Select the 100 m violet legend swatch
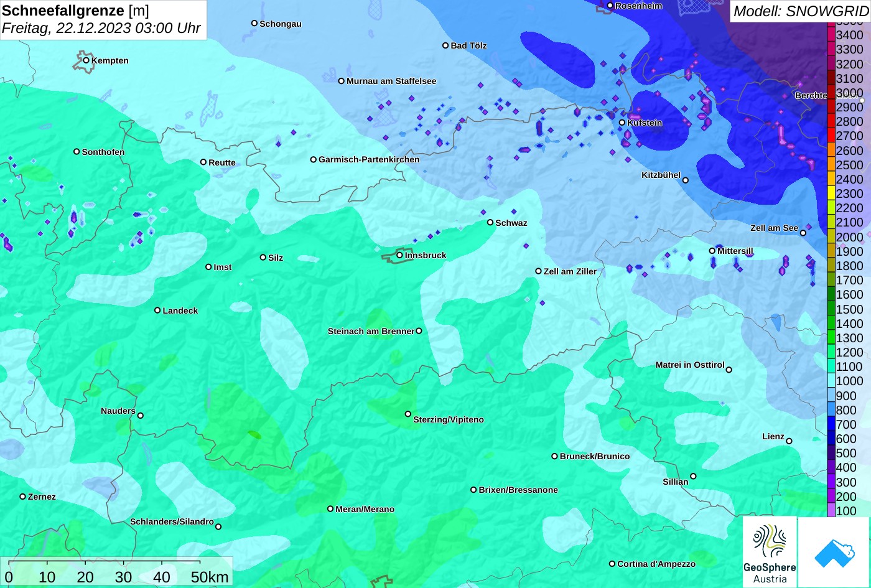This screenshot has height=588, width=871. tap(831, 510)
